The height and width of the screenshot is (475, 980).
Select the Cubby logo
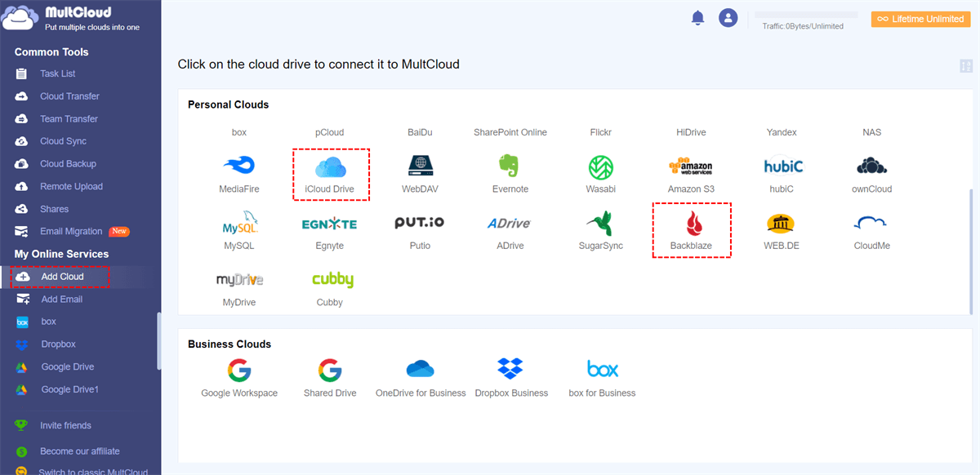[x=332, y=280]
